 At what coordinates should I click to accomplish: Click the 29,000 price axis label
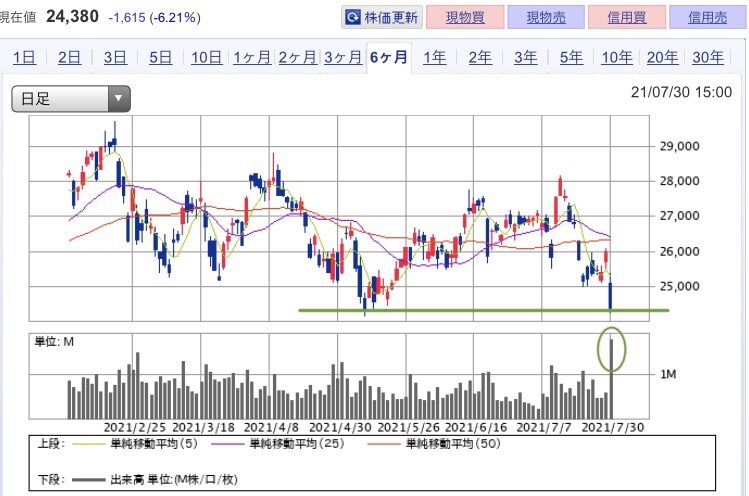[x=679, y=146]
